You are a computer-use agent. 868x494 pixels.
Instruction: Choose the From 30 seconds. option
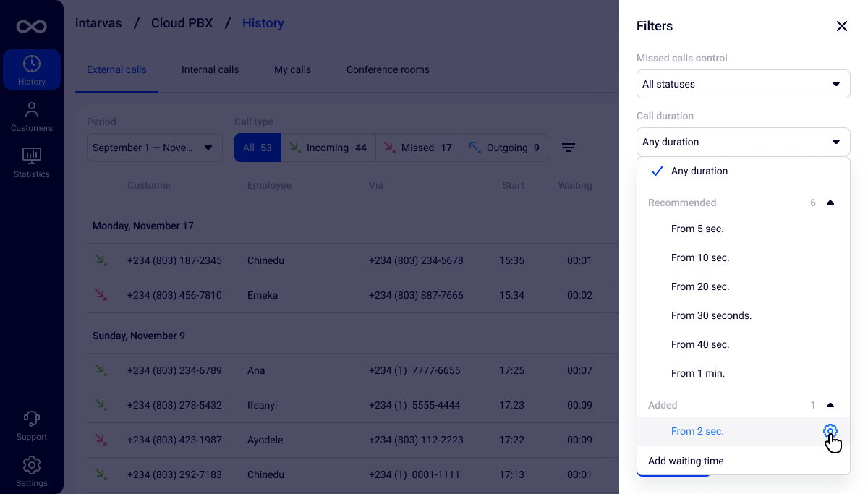pos(711,316)
